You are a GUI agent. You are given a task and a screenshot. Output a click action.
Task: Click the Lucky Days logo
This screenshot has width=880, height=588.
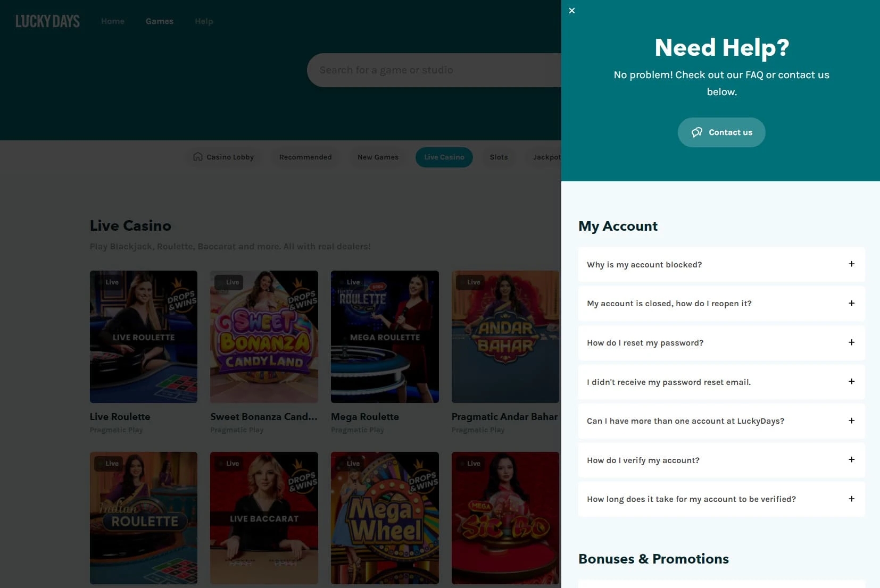tap(48, 21)
